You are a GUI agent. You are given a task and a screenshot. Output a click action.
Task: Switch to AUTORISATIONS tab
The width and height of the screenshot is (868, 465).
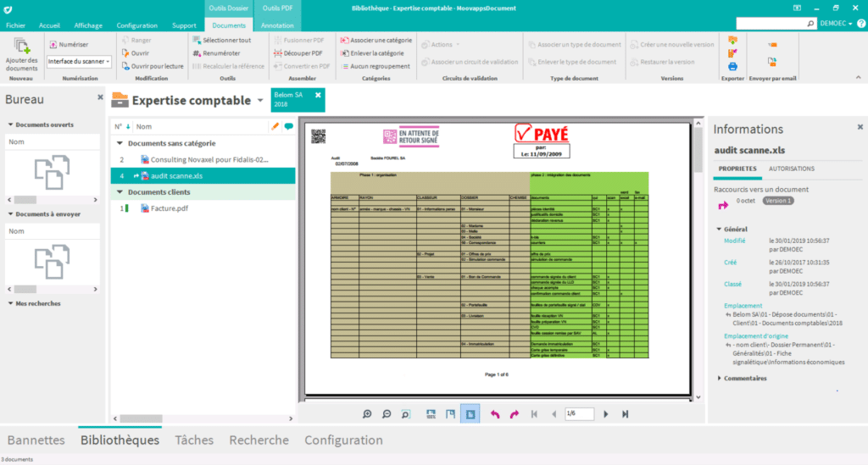(791, 169)
